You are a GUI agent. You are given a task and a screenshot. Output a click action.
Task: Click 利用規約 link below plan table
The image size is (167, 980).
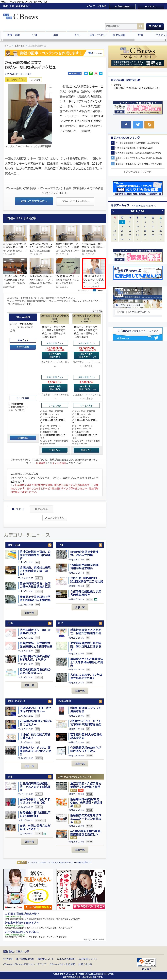(41, 463)
